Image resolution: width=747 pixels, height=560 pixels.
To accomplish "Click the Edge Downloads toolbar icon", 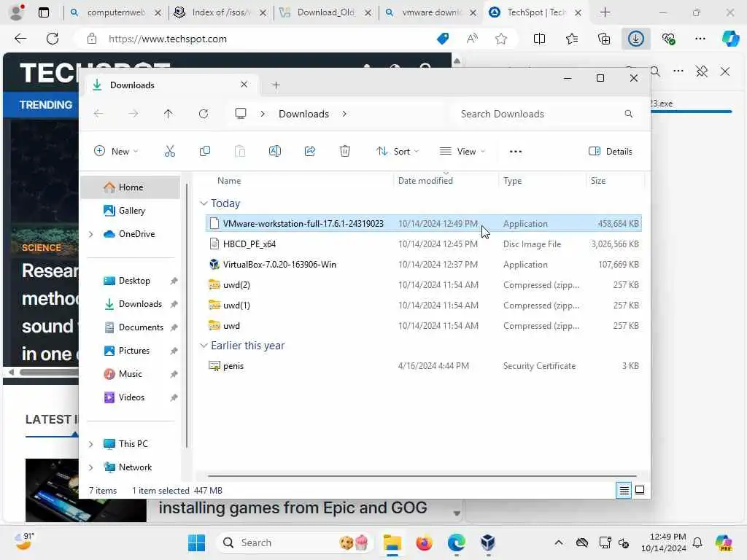I will (636, 39).
